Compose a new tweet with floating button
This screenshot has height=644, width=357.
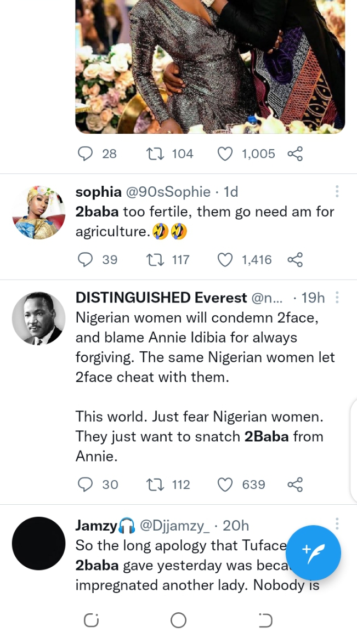tap(313, 552)
